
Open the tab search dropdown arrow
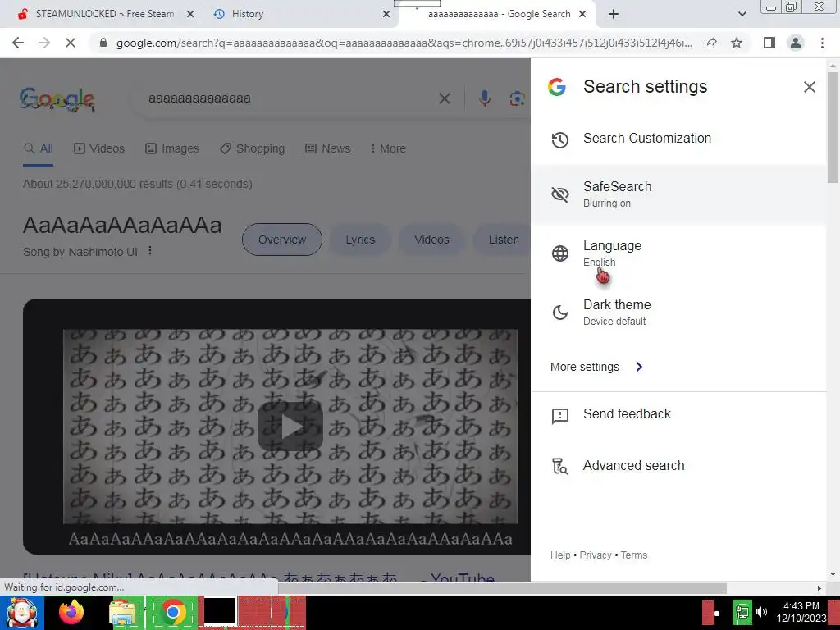[742, 15]
